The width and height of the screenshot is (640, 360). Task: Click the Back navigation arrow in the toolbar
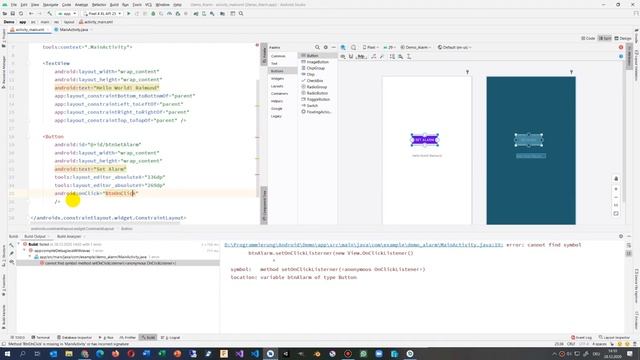click(x=31, y=13)
